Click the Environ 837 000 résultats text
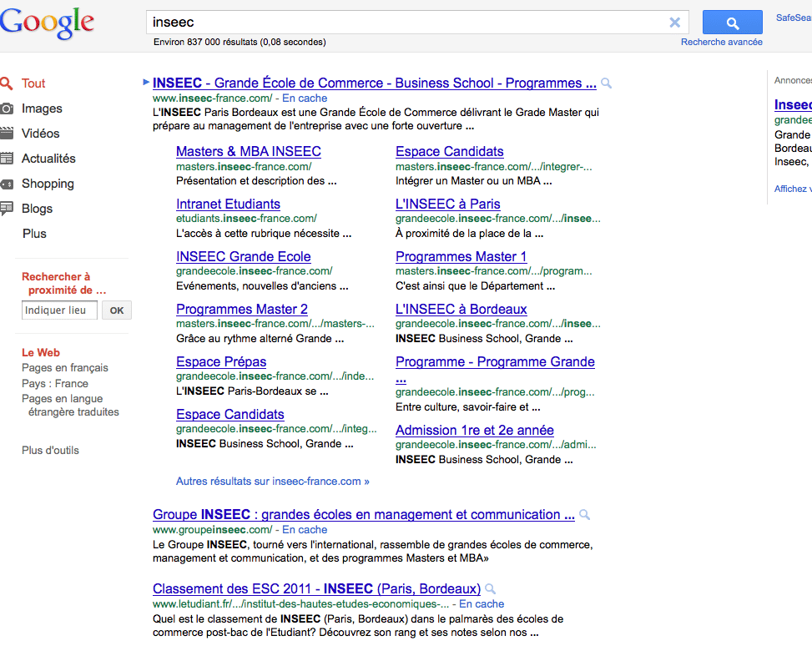 (x=240, y=42)
